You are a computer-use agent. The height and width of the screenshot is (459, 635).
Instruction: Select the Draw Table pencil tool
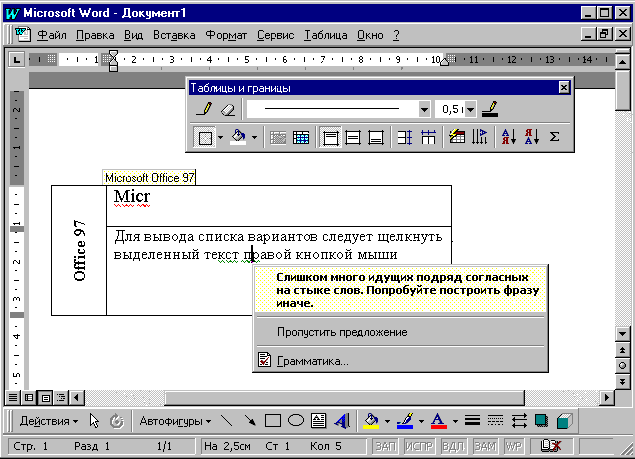(x=205, y=109)
